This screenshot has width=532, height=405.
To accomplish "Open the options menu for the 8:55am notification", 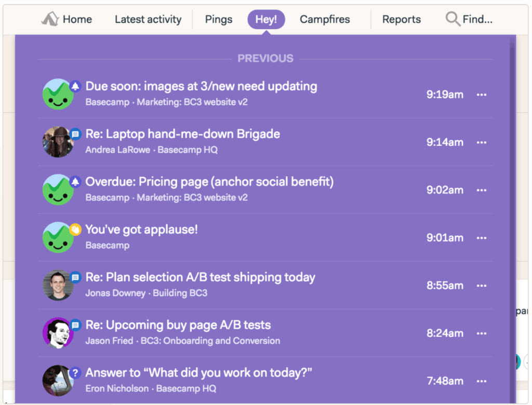I will [482, 286].
